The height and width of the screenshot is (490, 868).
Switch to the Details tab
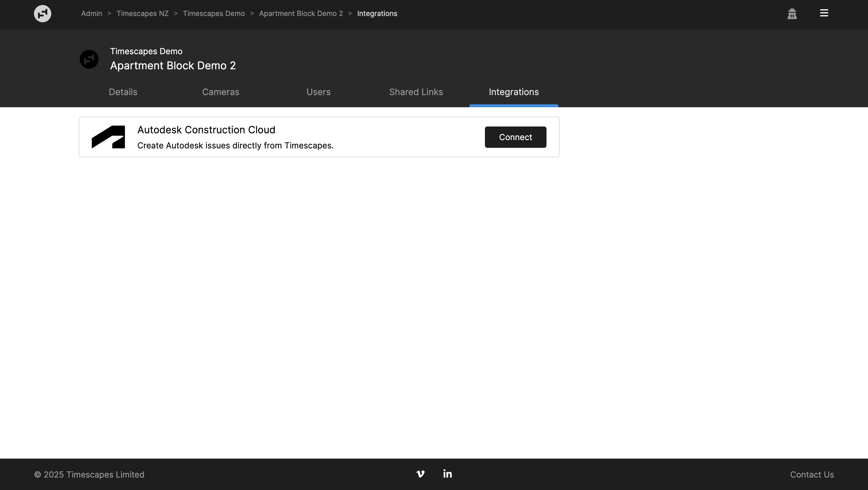click(x=123, y=92)
